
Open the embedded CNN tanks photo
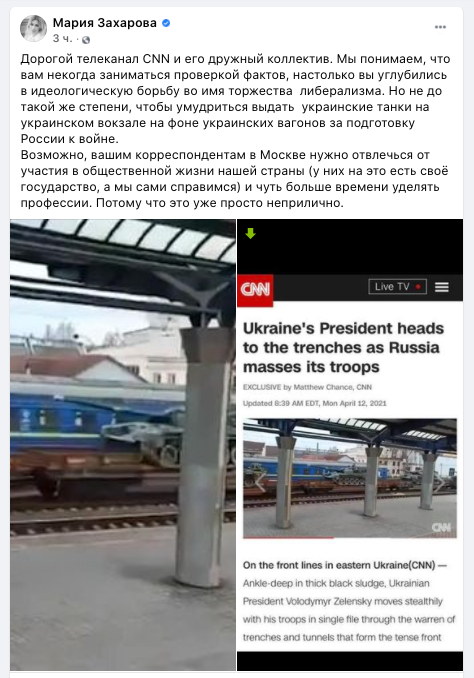349,478
